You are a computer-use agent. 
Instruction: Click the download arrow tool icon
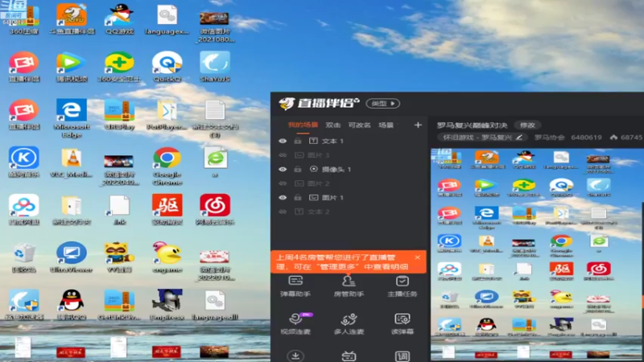[295, 356]
